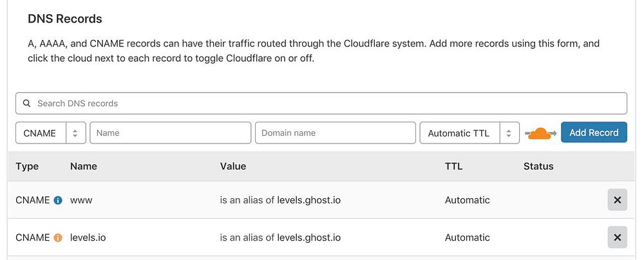The image size is (644, 260).
Task: Toggle the orange Cloudflare proxy cloud
Action: (540, 133)
